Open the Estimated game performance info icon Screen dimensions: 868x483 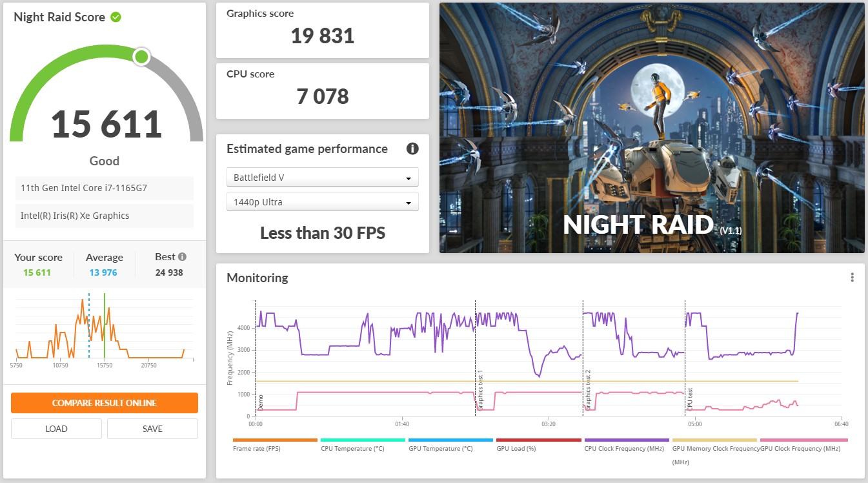click(412, 149)
